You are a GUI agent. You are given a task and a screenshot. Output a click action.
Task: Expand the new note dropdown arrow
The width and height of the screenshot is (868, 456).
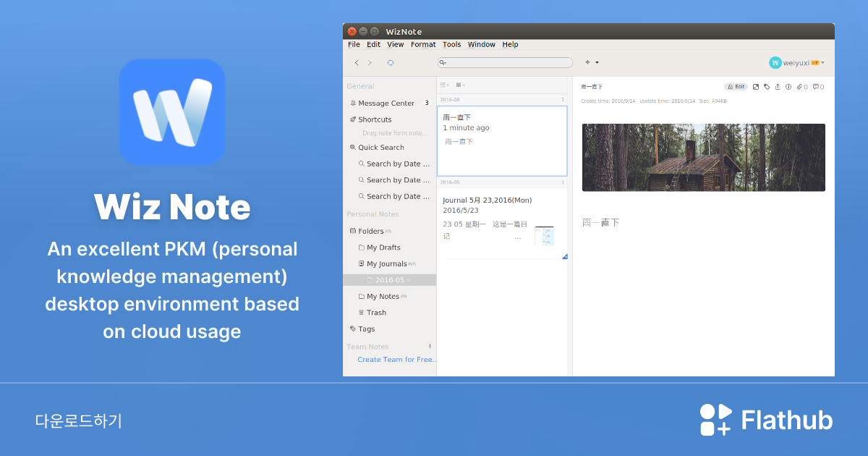597,62
